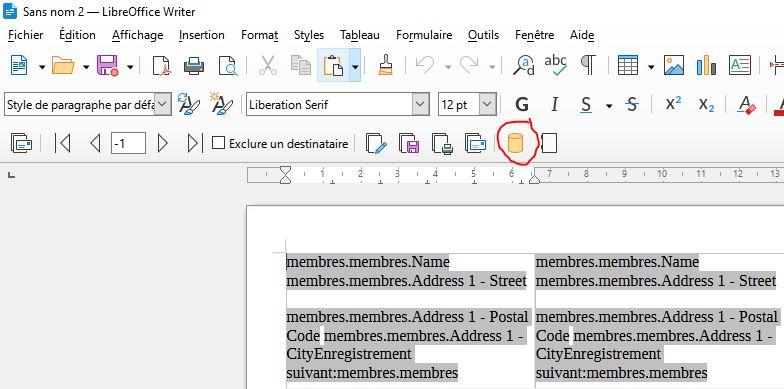Open the Liberation Serif font dropdown
Image resolution: width=784 pixels, height=389 pixels.
coord(420,104)
